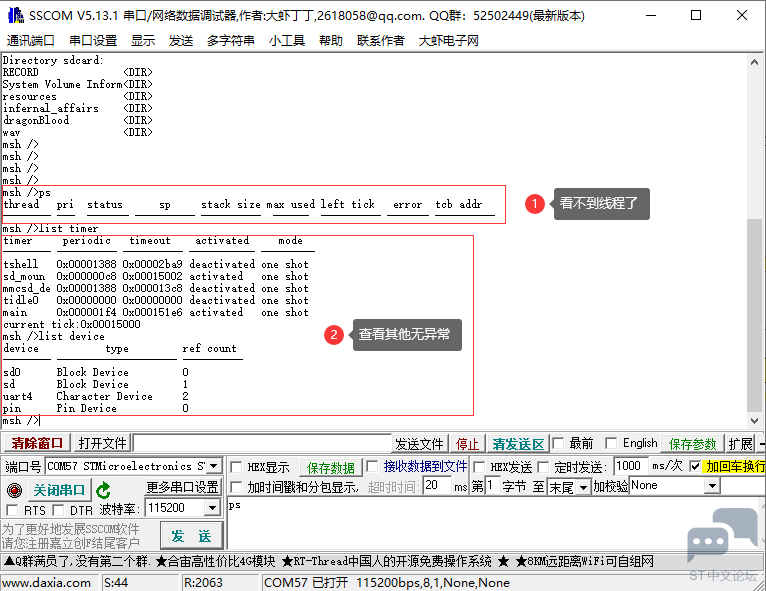
Task: Enable the HEX显示 checkbox
Action: pyautogui.click(x=236, y=467)
